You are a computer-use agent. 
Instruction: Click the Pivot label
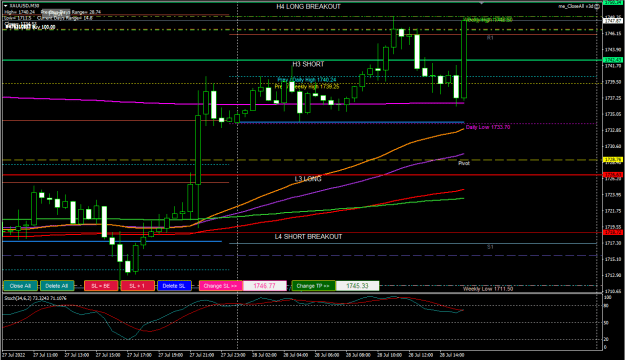(464, 163)
